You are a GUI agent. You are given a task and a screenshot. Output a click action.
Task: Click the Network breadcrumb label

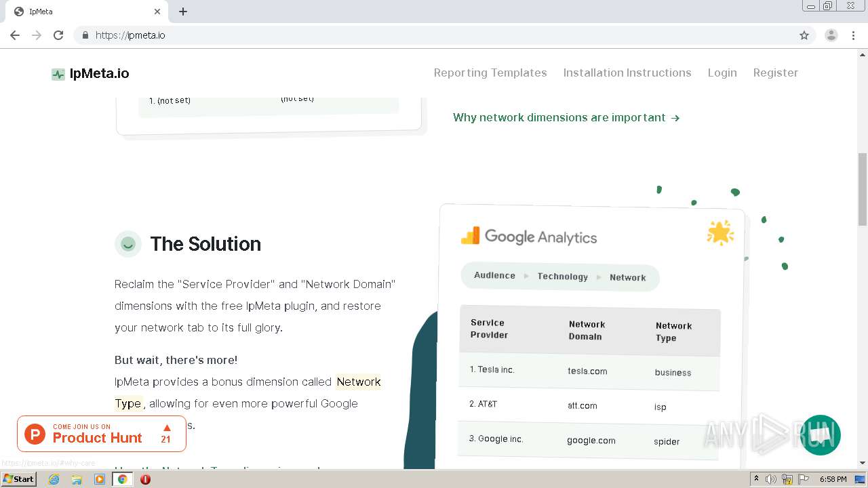click(x=628, y=277)
